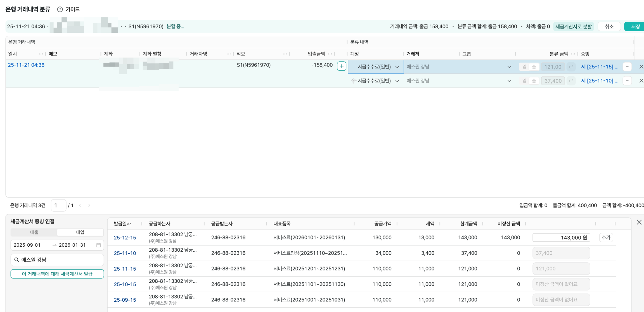This screenshot has height=312, width=644.
Task: Switch to the 매입 tab
Action: click(x=80, y=232)
